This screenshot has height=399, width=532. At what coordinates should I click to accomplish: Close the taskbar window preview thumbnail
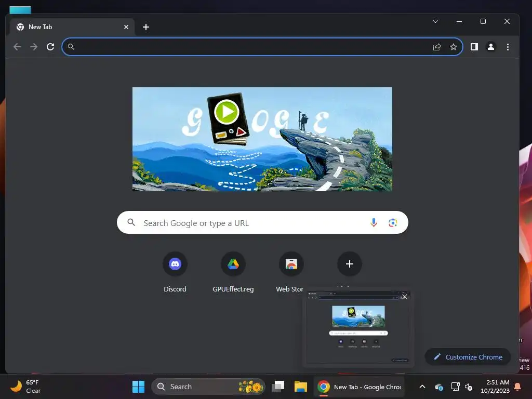(x=404, y=297)
